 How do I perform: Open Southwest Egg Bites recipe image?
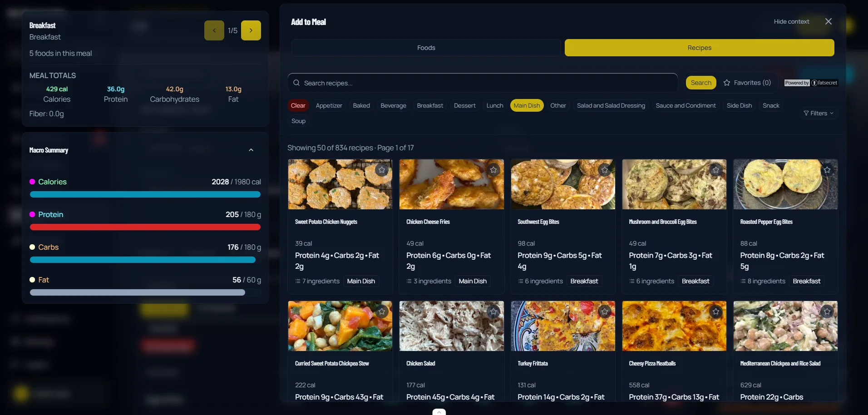(x=563, y=184)
